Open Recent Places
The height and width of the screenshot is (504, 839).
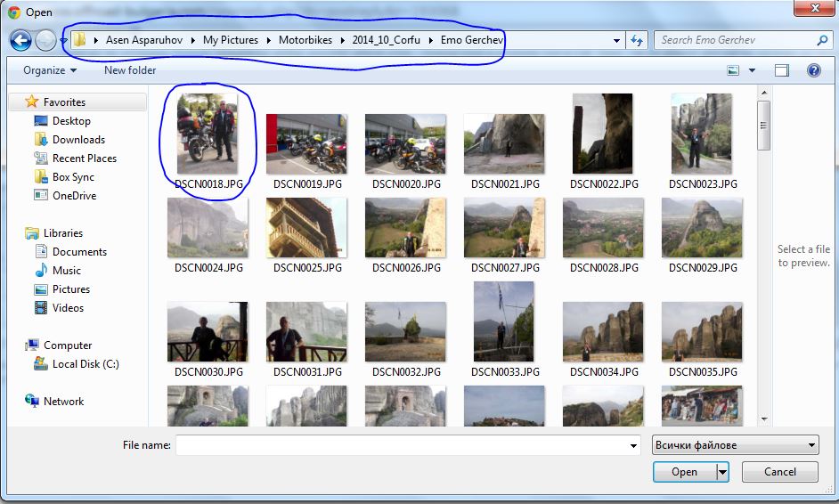coord(84,159)
